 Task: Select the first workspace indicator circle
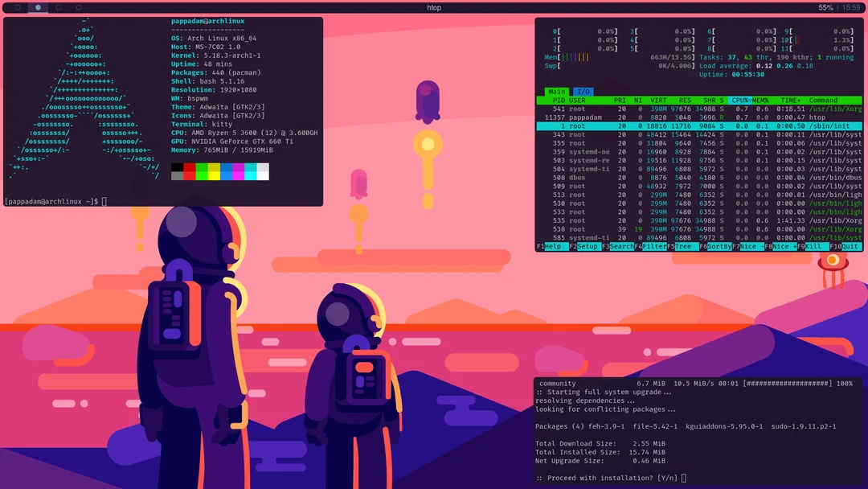(18, 6)
